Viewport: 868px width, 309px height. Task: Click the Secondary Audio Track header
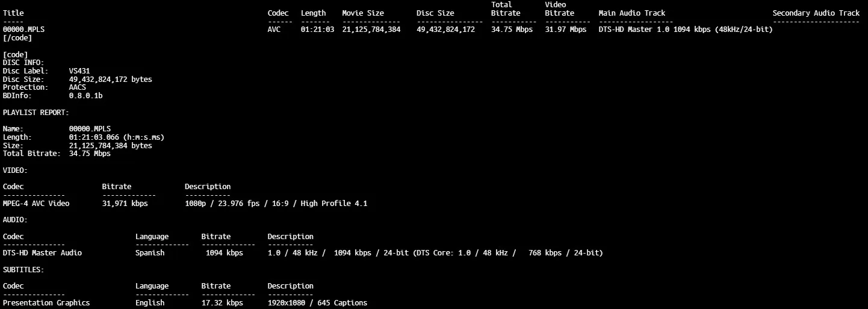coord(816,13)
